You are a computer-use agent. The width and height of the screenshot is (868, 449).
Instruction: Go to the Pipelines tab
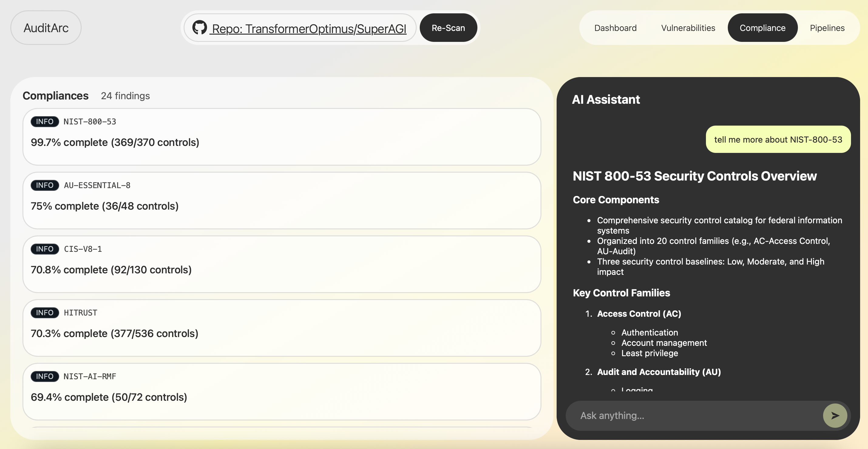click(827, 28)
